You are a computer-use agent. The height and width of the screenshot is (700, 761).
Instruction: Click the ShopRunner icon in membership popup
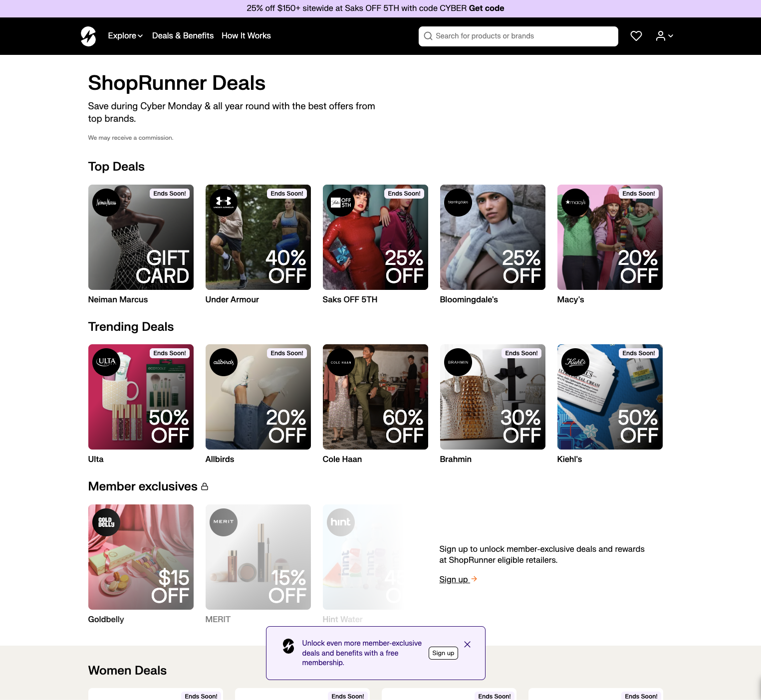point(288,646)
